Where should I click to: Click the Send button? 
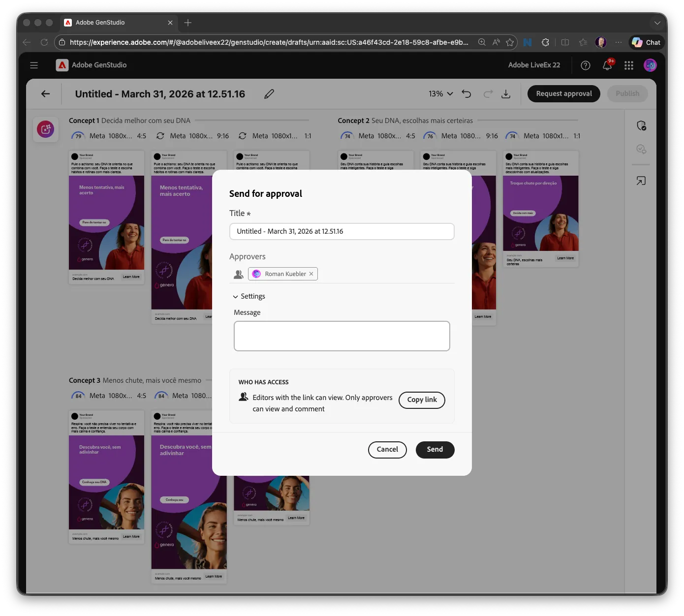pos(435,450)
